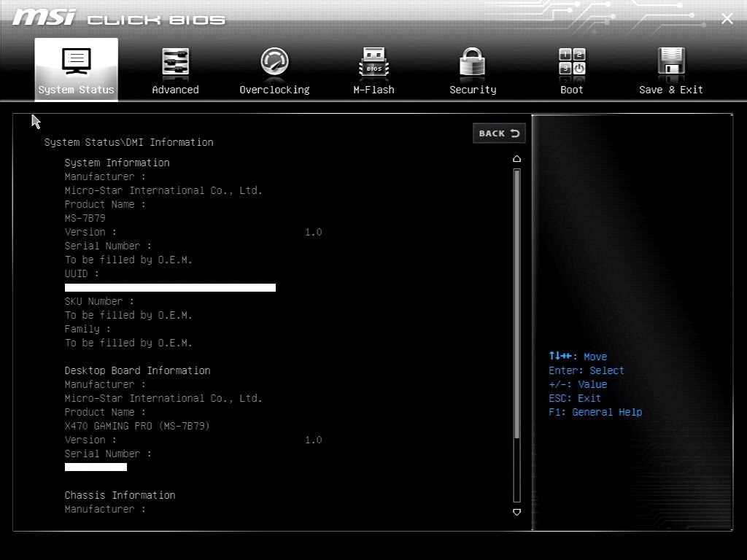Click the ESC: Exit hint
The width and height of the screenshot is (747, 560).
[x=575, y=398]
